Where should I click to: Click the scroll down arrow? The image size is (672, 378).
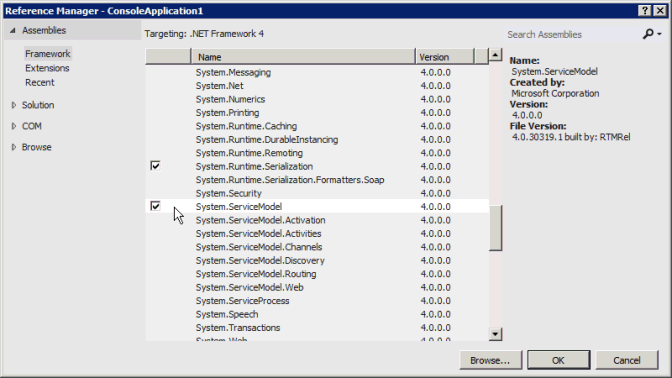[495, 334]
